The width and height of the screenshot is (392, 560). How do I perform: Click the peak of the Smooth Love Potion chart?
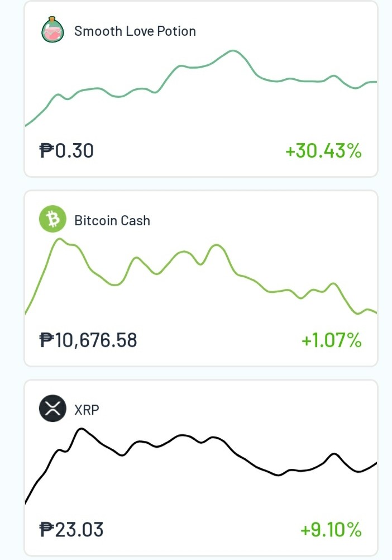pyautogui.click(x=232, y=51)
